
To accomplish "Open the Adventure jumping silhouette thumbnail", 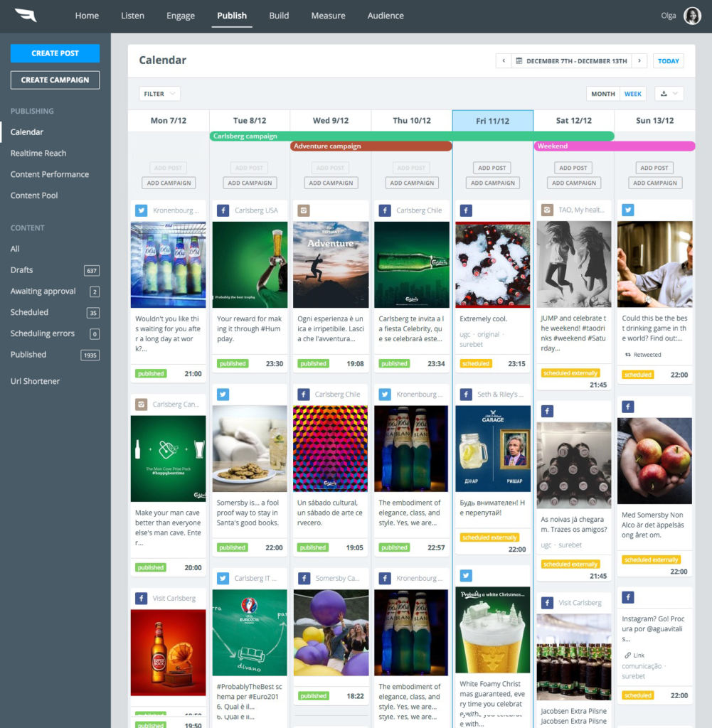I will pos(330,264).
